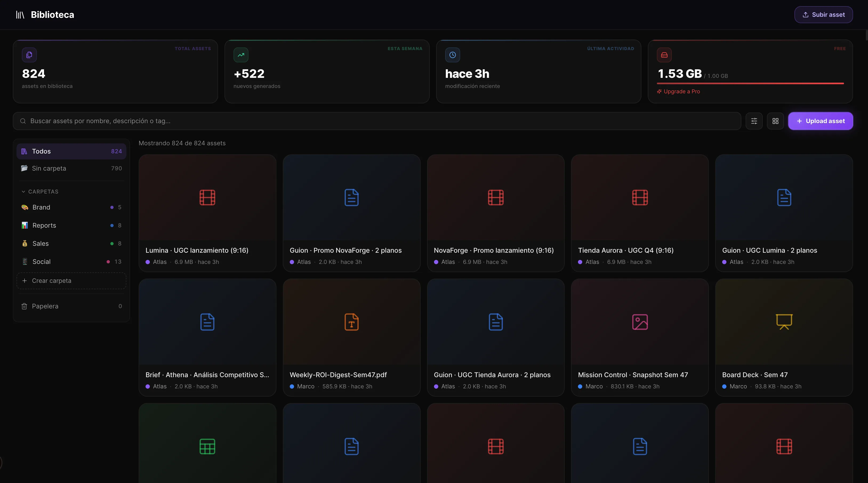868x483 pixels.
Task: Click document icon on Guion Promo NovaForge
Action: (351, 197)
